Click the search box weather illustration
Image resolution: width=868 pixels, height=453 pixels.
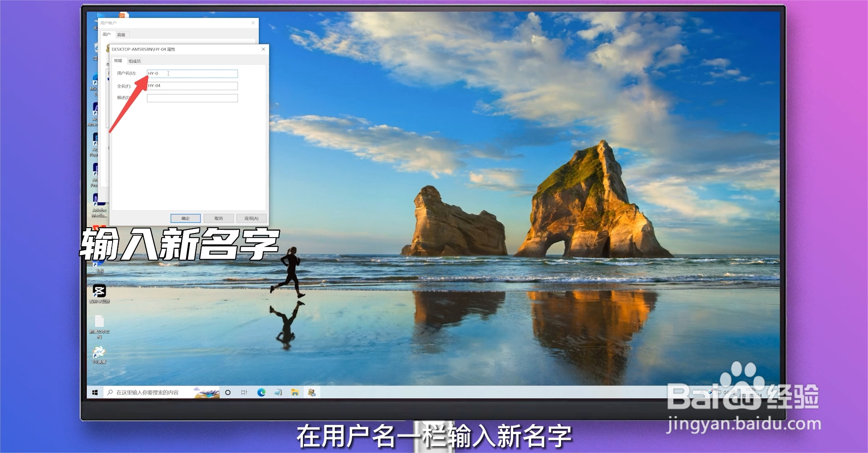pos(207,392)
